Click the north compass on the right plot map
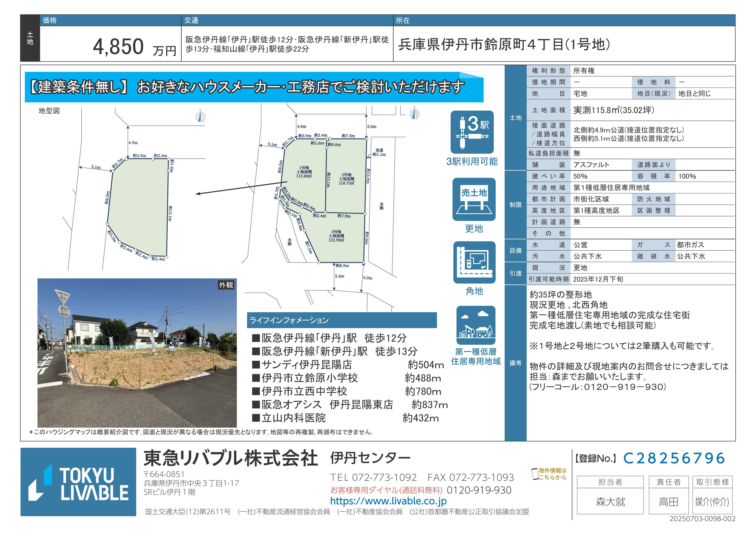Screen dimensions: 756x534 click(414, 113)
